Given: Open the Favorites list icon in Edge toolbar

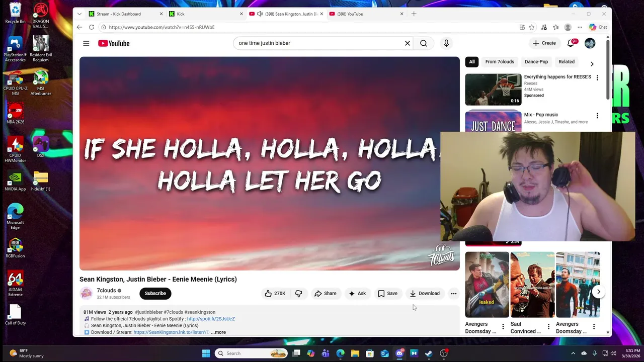Looking at the screenshot, I should coord(555,27).
